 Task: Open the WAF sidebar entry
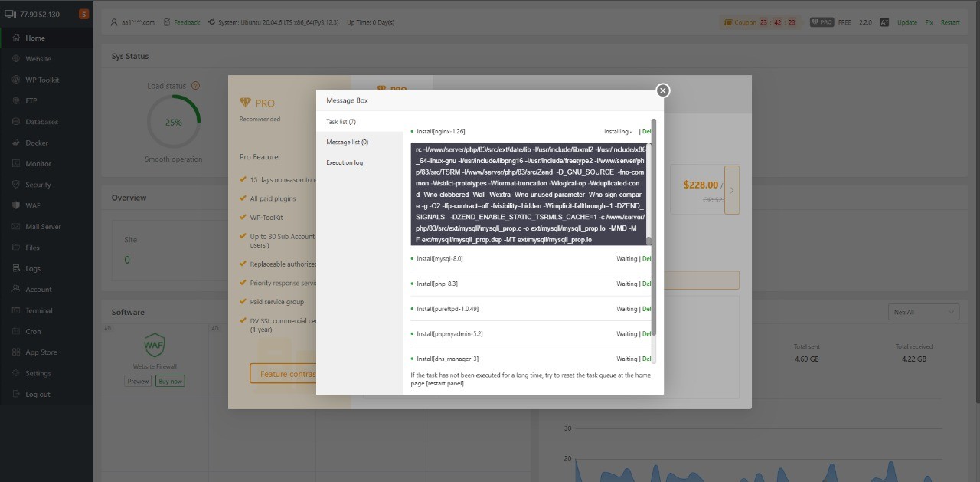(32, 205)
